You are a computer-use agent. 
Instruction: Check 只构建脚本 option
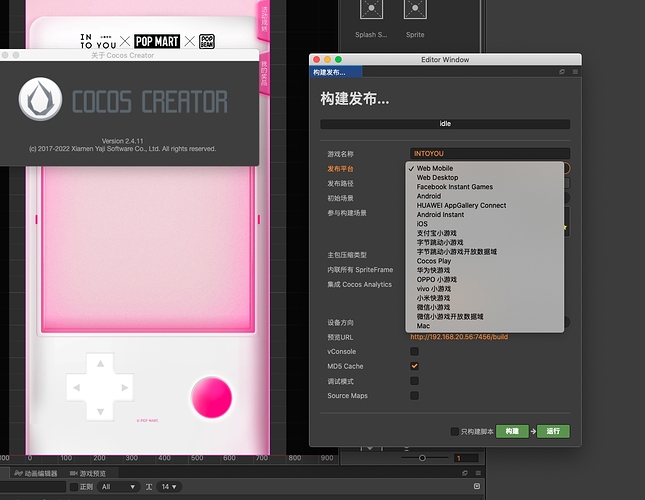[x=455, y=431]
